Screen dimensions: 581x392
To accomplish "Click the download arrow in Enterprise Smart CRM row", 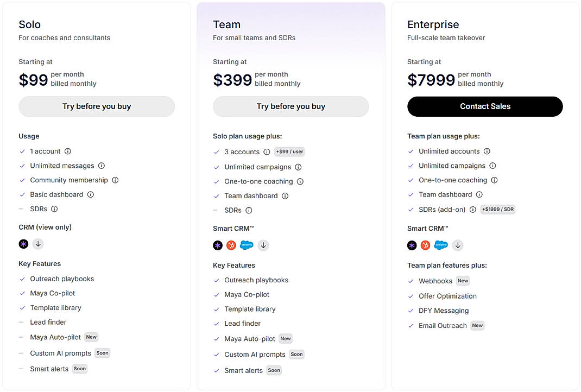I will click(457, 245).
